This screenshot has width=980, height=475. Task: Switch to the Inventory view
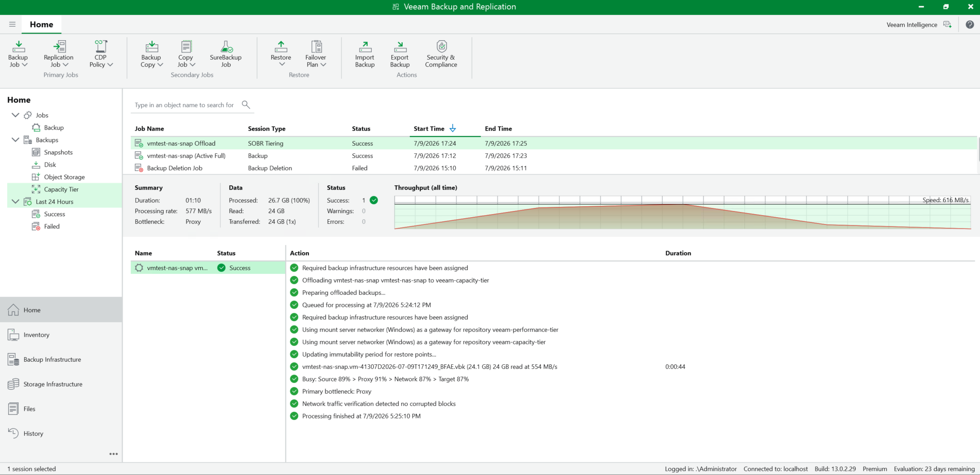(x=61, y=335)
